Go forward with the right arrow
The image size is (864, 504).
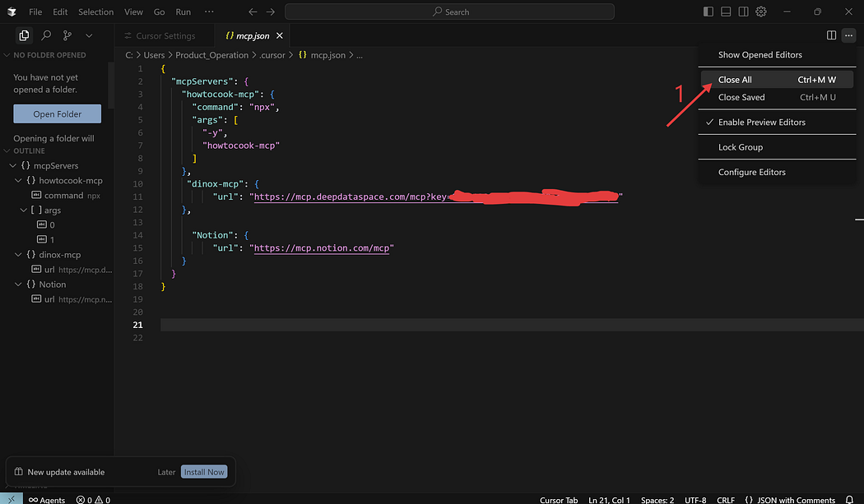click(271, 12)
